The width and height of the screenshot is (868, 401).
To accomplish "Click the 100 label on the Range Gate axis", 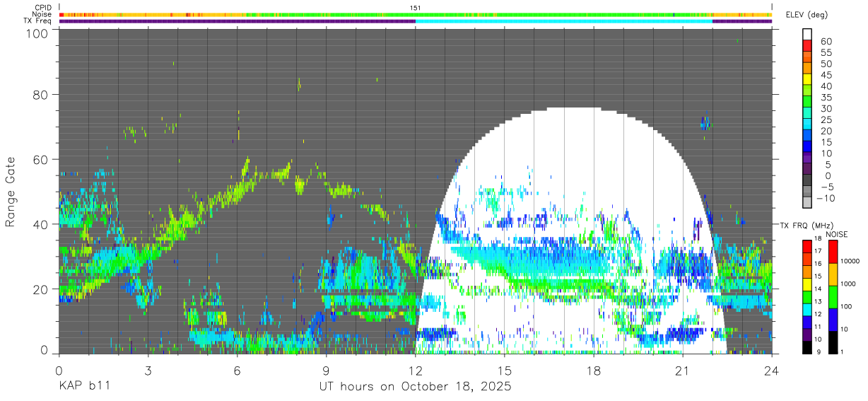I will pos(38,33).
